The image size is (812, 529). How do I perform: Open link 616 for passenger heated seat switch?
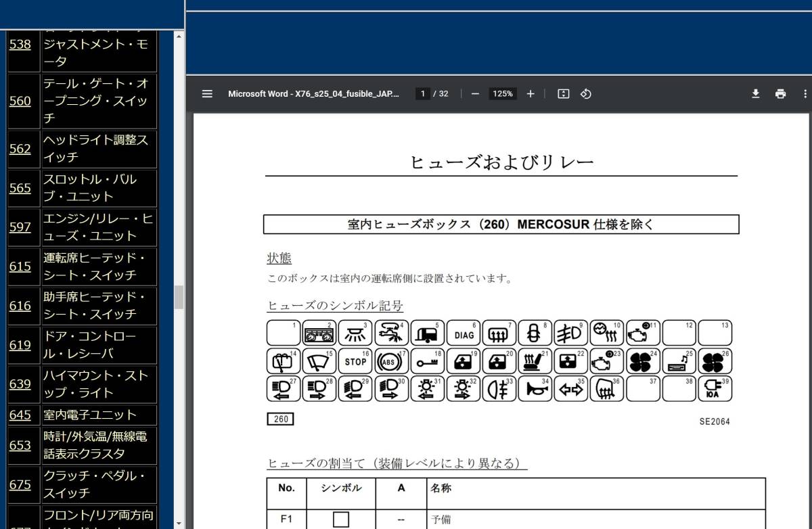20,305
